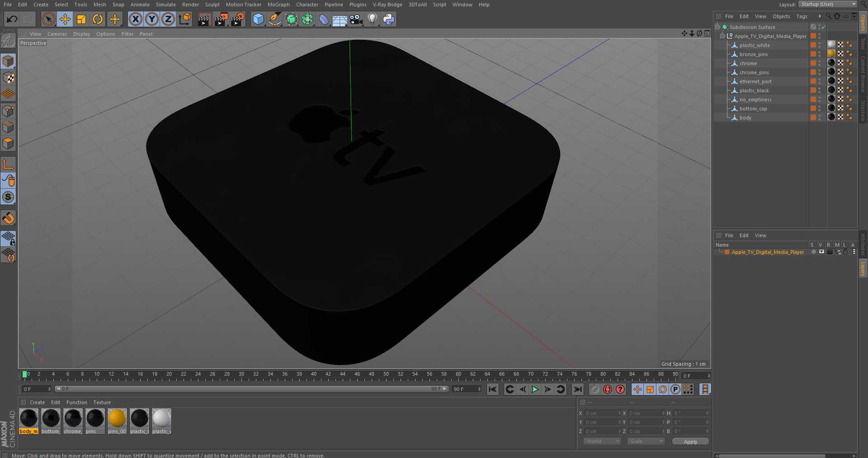
Task: Switch to the Layers side tab
Action: (x=863, y=268)
